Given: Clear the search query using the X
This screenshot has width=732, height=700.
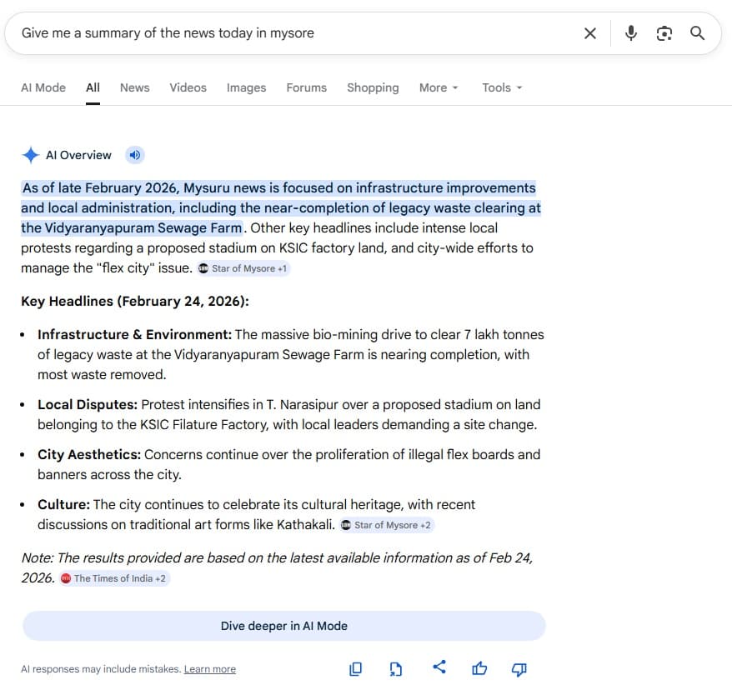Looking at the screenshot, I should (x=590, y=33).
